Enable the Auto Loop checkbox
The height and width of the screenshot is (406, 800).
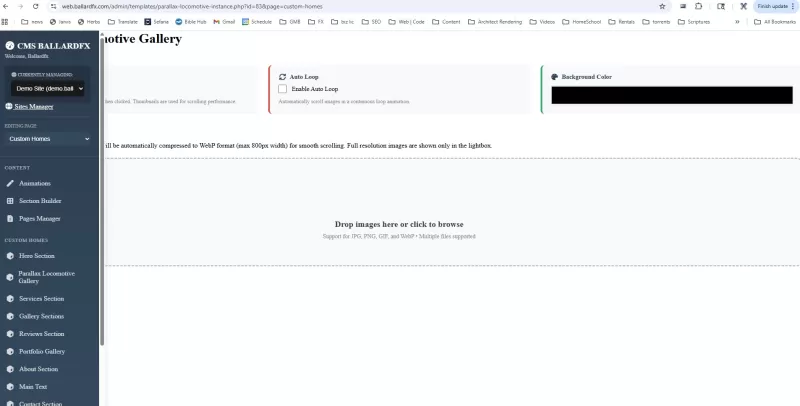pyautogui.click(x=283, y=89)
